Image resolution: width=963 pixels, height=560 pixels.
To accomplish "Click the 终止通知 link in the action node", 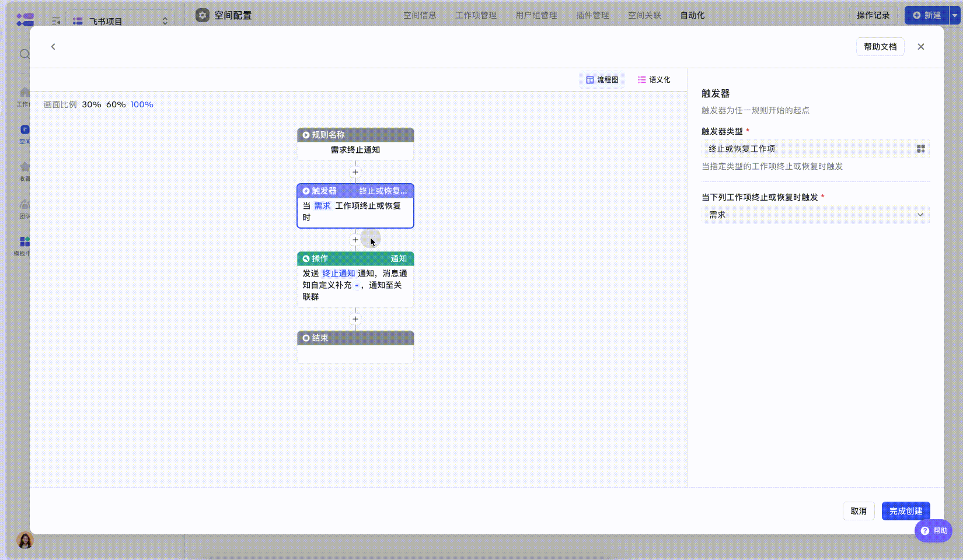I will coord(339,274).
